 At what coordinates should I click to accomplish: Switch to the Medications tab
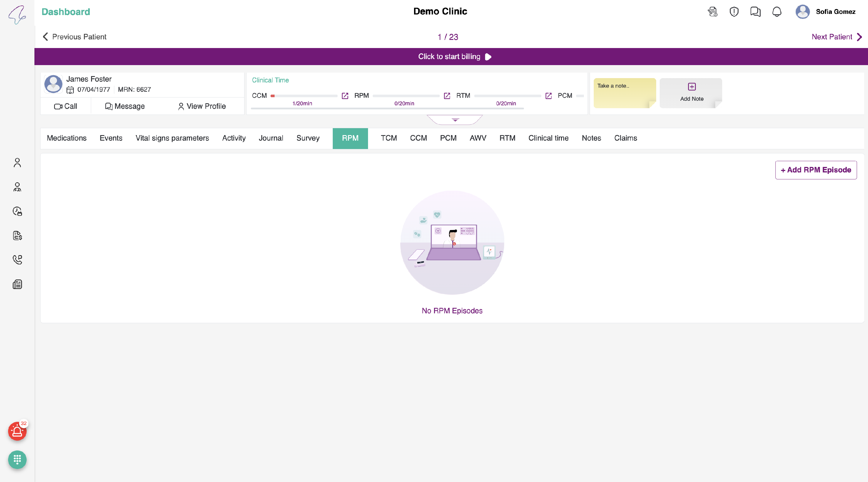click(x=67, y=138)
